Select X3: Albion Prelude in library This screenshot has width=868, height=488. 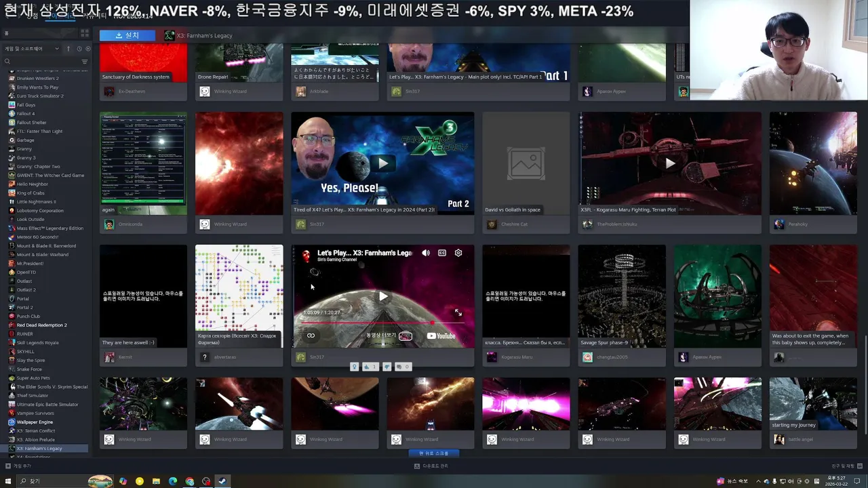pos(35,440)
